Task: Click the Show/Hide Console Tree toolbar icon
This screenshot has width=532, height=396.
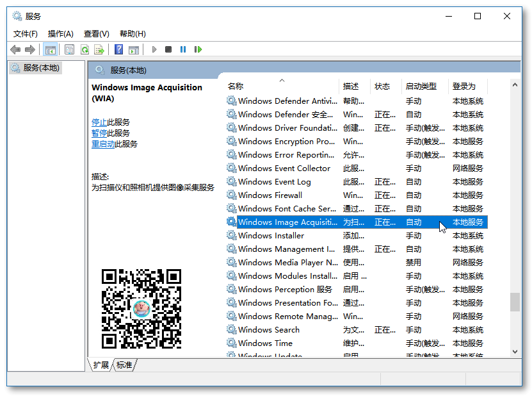Action: tap(50, 49)
